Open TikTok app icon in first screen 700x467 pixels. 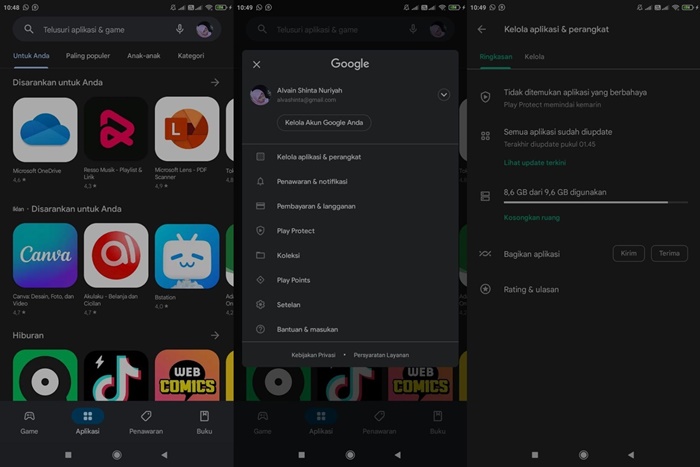pyautogui.click(x=116, y=375)
